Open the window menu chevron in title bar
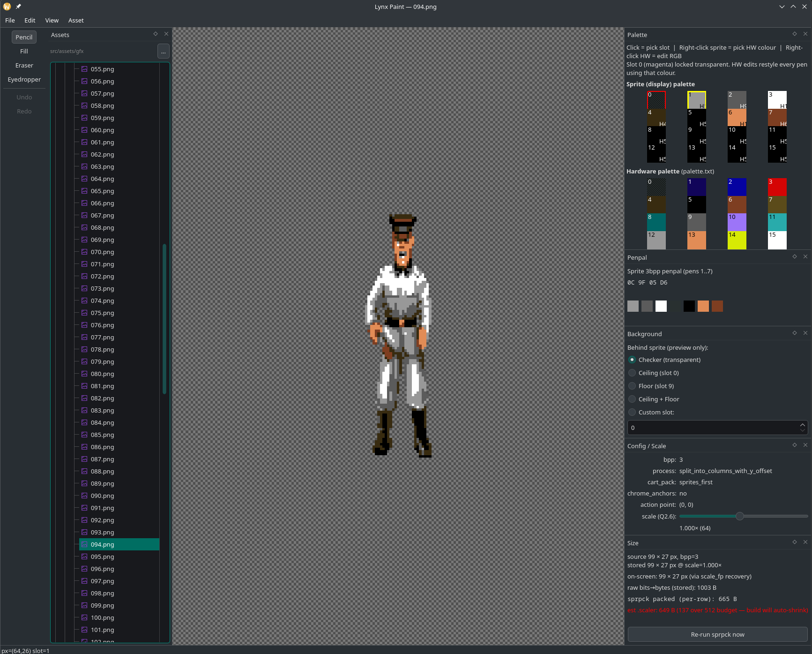This screenshot has width=812, height=654. (x=782, y=7)
